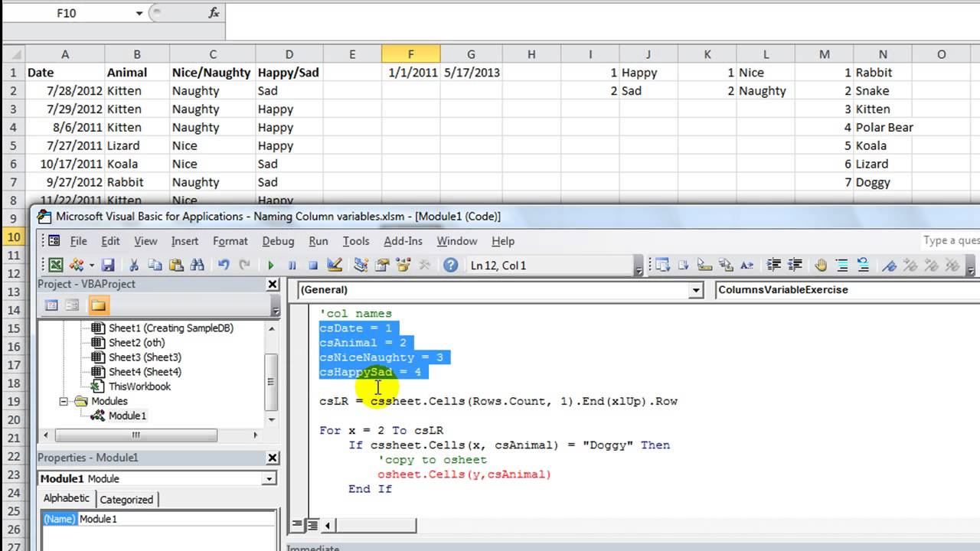The image size is (980, 551).
Task: Save the VBA project with floppy icon
Action: [108, 266]
